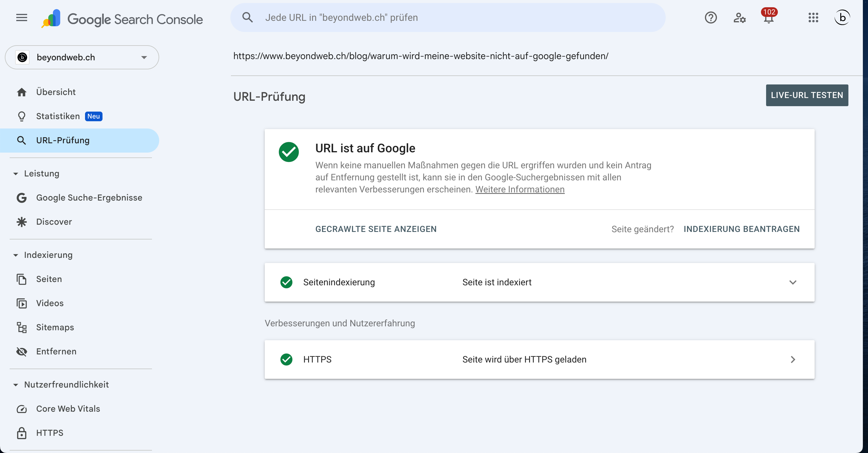Click the Google G icon for Suche-Ergebnisse

coord(22,198)
